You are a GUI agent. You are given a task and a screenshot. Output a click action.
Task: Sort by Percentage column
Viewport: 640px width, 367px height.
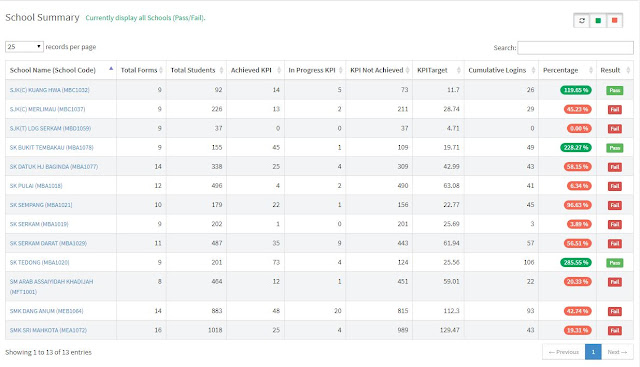coord(567,70)
